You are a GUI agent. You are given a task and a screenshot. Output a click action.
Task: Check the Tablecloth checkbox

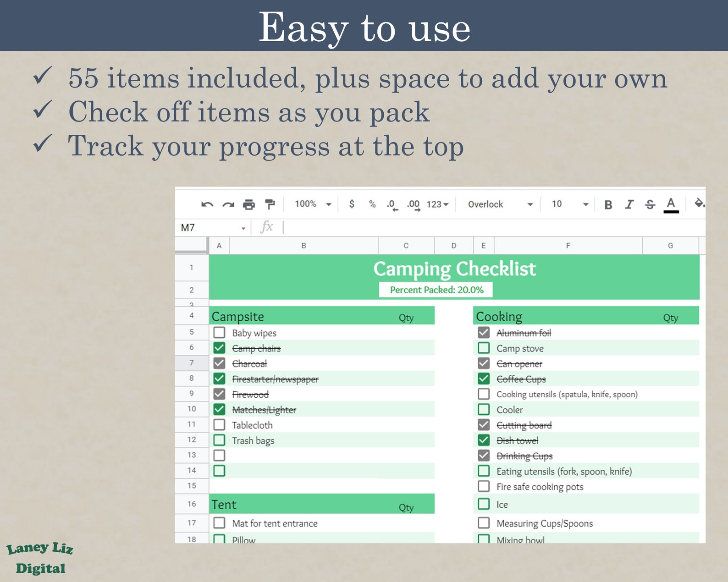click(219, 425)
